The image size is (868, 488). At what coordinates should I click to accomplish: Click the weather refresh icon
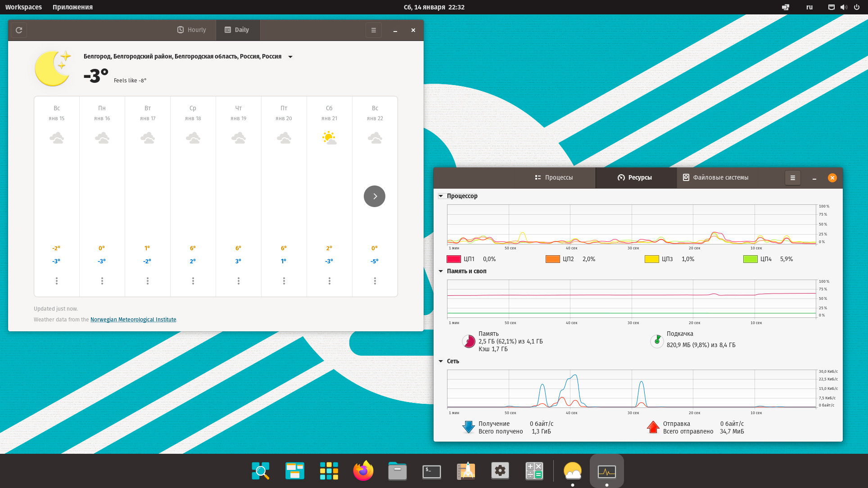[19, 30]
